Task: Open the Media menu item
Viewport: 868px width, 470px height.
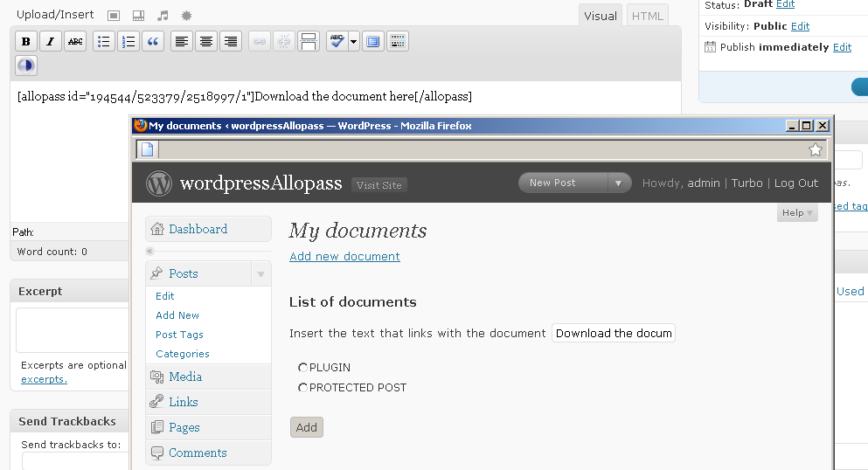Action: coord(208,377)
